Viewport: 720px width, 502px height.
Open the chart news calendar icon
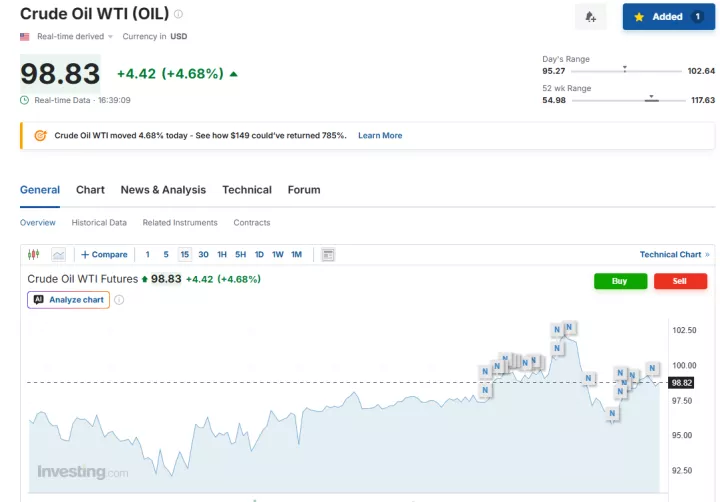pos(328,255)
